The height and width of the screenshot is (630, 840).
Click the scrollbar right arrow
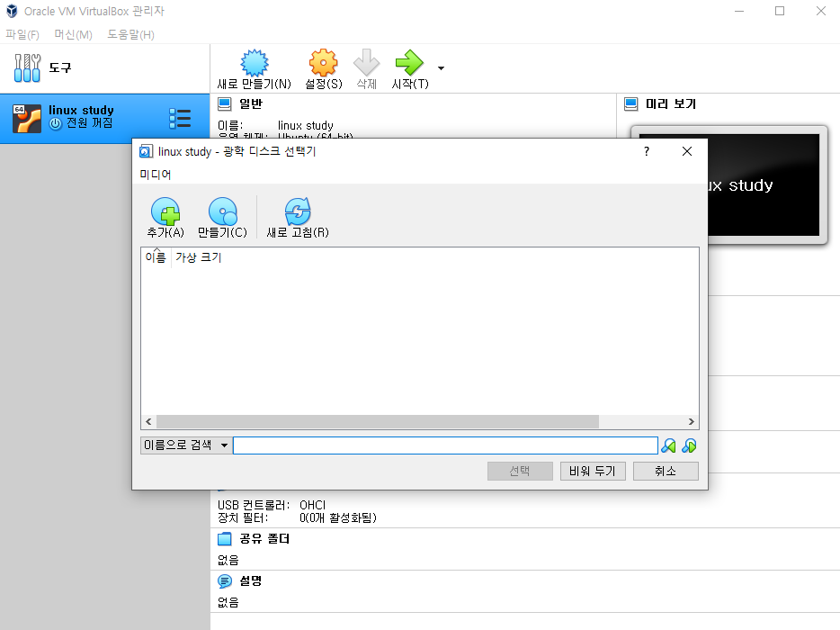[x=691, y=421]
